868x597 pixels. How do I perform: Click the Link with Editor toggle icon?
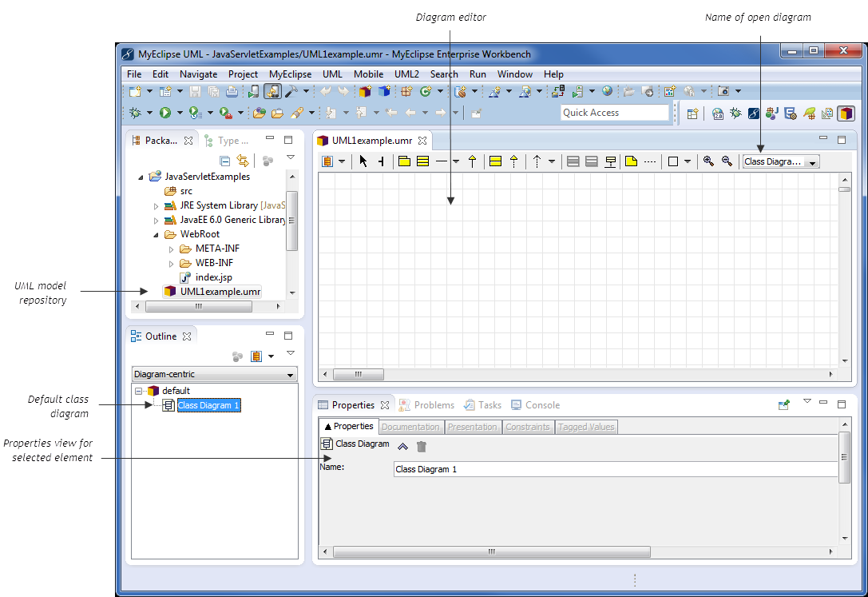tap(243, 161)
